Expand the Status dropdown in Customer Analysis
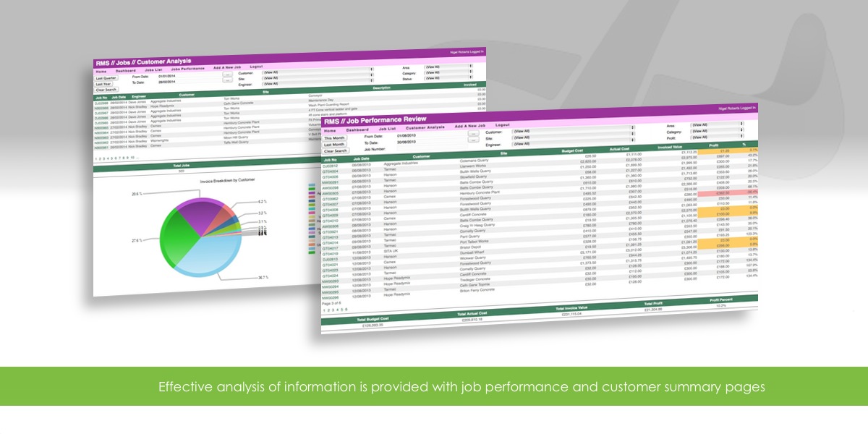The width and height of the screenshot is (868, 434). [x=448, y=78]
